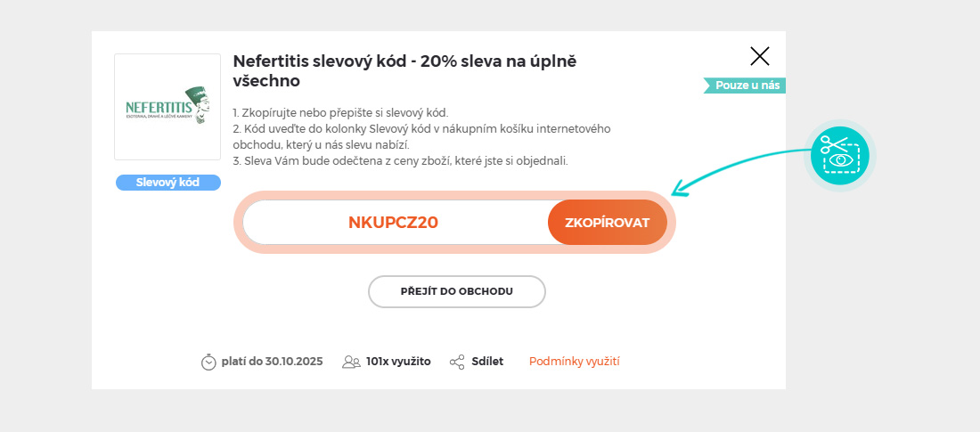Screen dimensions: 980x432
Task: Click the blue Slevový kód badge
Action: 167,183
